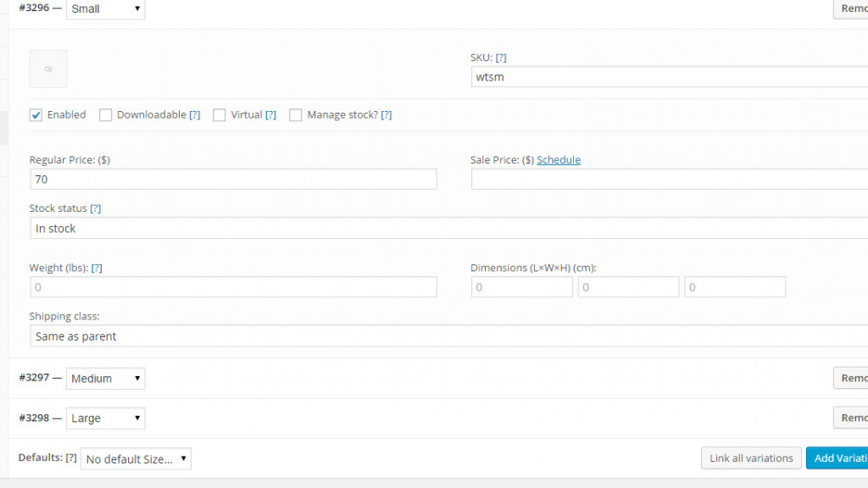This screenshot has height=488, width=868.
Task: Click the variation image placeholder thumbnail
Action: tap(48, 69)
